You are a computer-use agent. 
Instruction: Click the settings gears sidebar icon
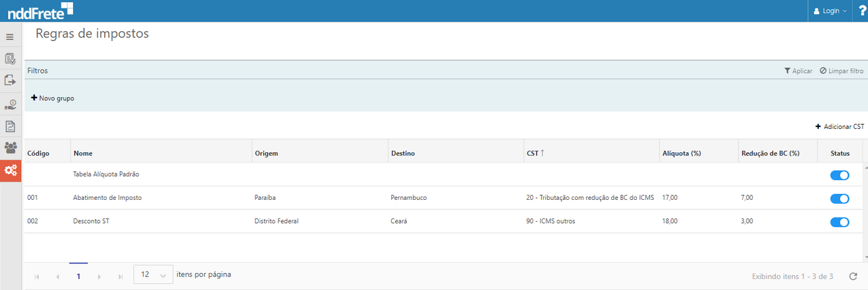click(x=10, y=171)
